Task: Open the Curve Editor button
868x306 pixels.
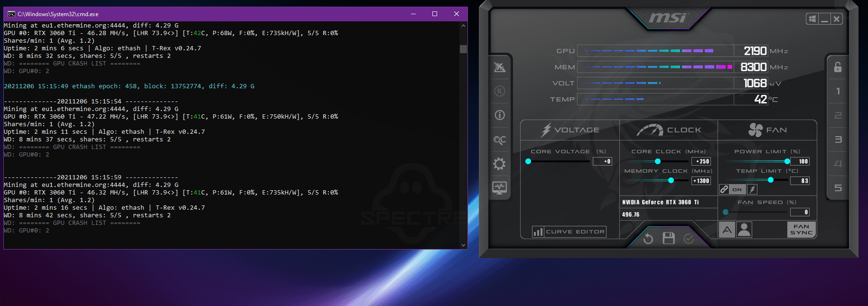Action: point(569,232)
